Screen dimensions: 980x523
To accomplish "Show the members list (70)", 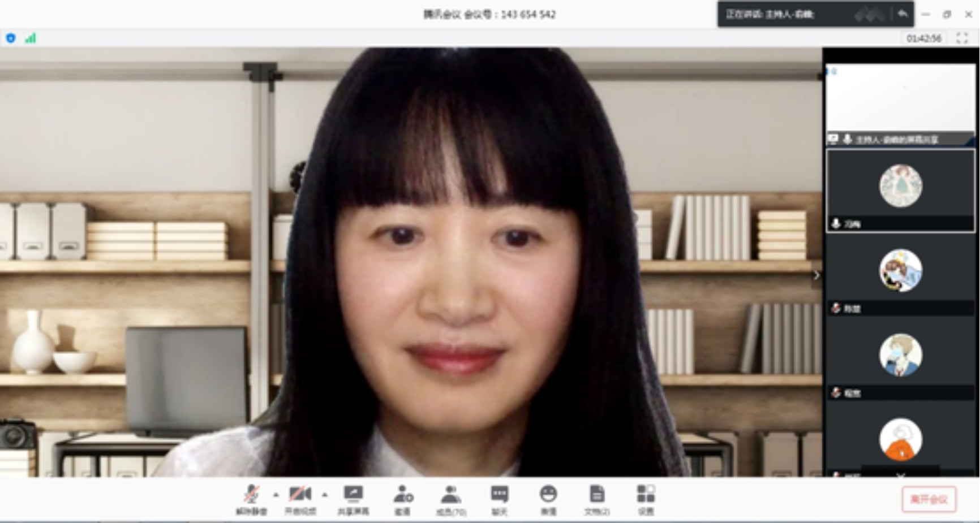I will (x=450, y=499).
